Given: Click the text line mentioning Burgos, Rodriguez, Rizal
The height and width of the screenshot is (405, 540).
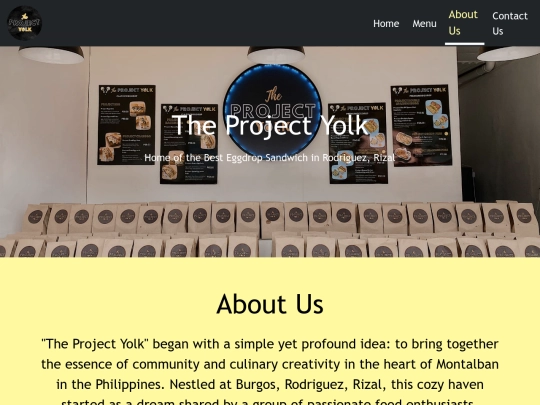Looking at the screenshot, I should coord(270,384).
